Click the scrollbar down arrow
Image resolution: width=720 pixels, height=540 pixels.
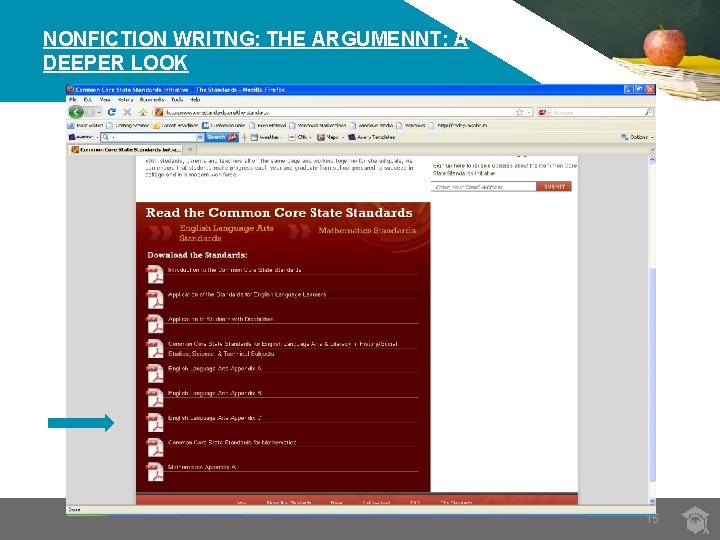coord(652,501)
